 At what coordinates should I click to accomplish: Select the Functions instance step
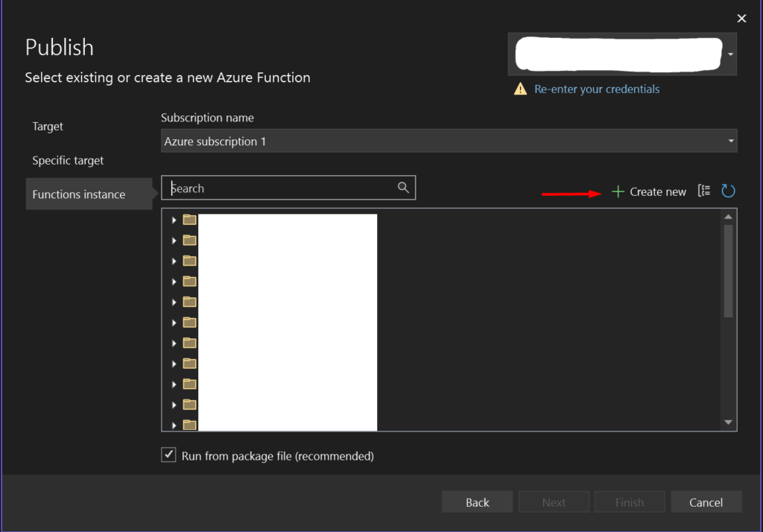point(78,194)
